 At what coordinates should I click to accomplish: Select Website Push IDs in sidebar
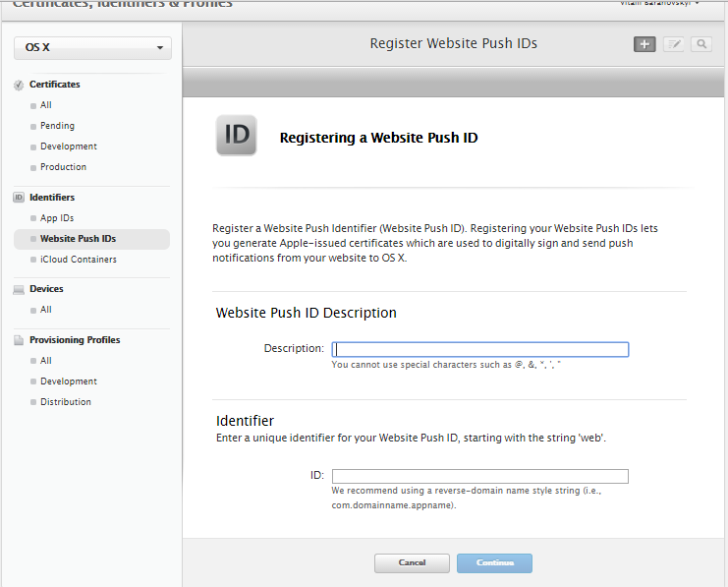pos(92,239)
